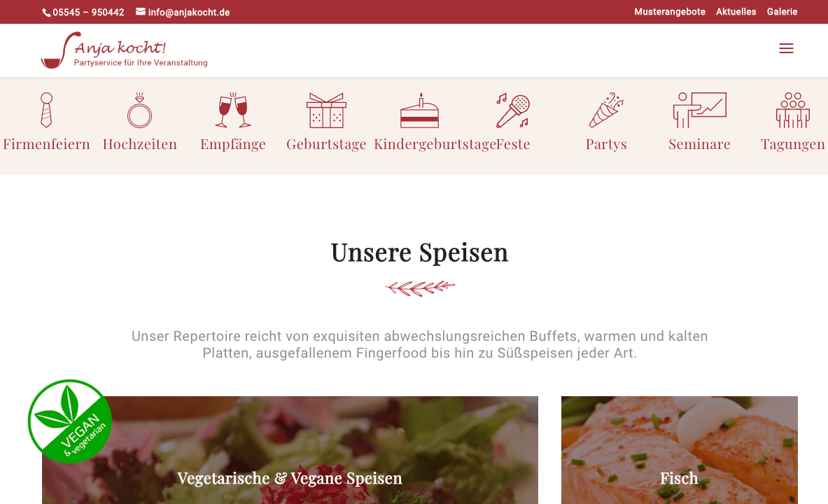
Task: Expand the hamburger menu
Action: pos(786,48)
